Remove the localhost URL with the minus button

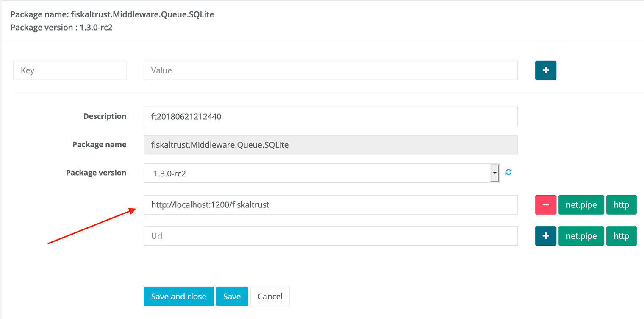(545, 205)
